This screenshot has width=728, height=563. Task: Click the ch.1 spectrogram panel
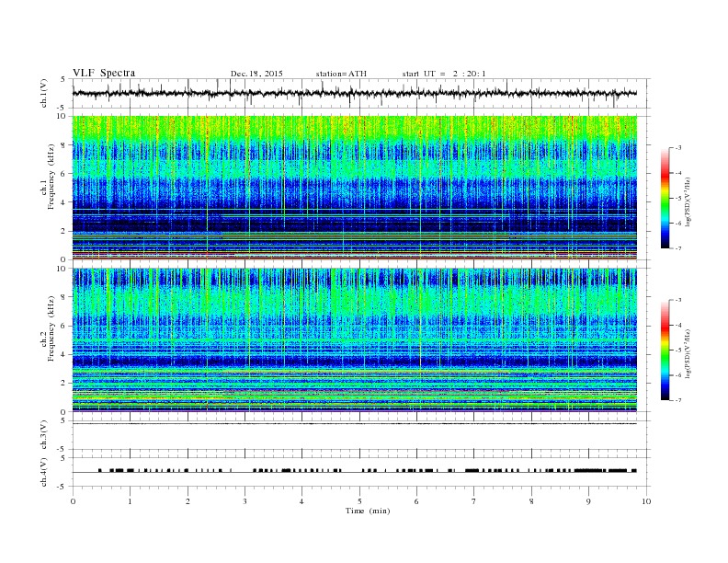point(354,188)
